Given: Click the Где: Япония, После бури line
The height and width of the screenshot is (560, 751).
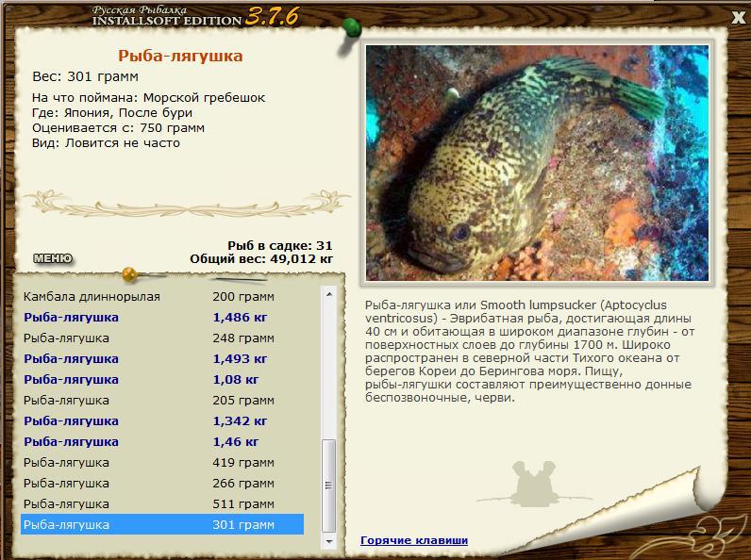Looking at the screenshot, I should [x=112, y=113].
